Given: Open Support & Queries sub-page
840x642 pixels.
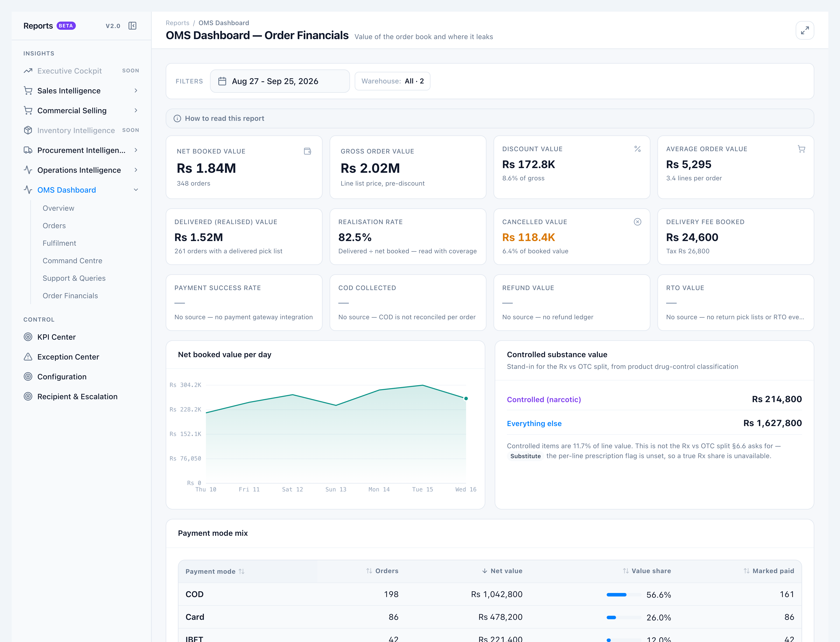Looking at the screenshot, I should click(74, 279).
